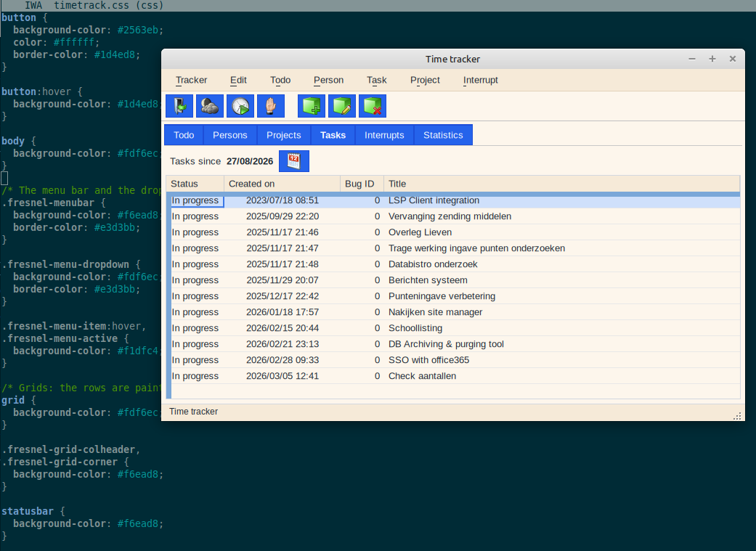Viewport: 756px width, 551px height.
Task: Click the Time tracker window title bar
Action: [x=452, y=59]
